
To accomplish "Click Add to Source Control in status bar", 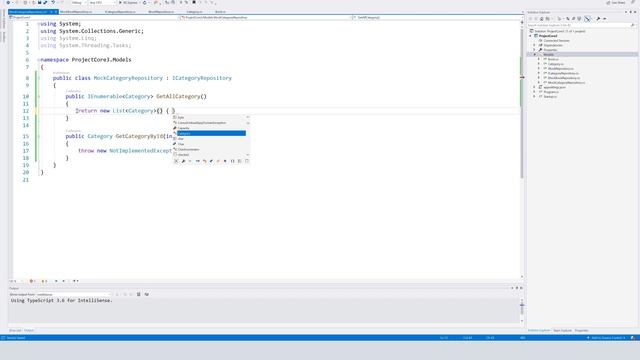I will click(x=606, y=338).
